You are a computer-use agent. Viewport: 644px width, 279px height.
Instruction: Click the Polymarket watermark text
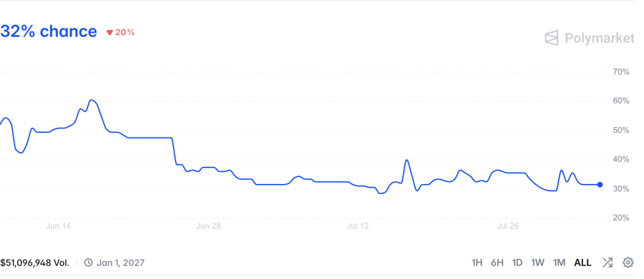599,38
